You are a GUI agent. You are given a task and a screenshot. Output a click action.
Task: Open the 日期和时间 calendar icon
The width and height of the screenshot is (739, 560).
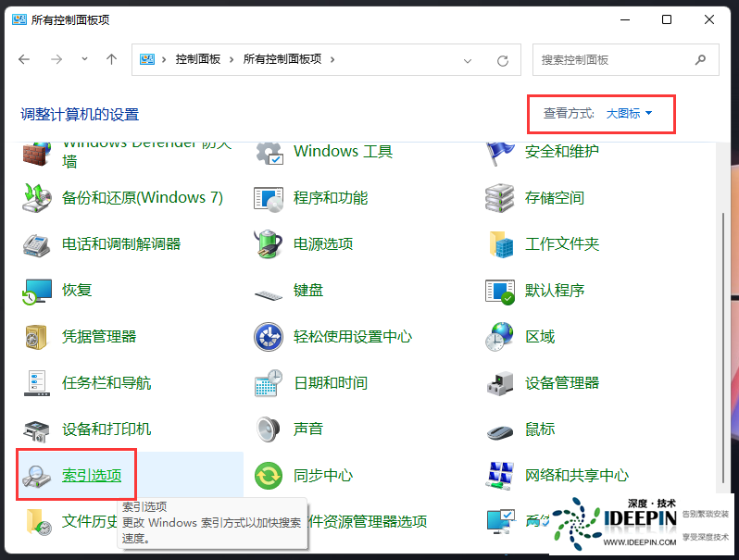[x=269, y=383]
